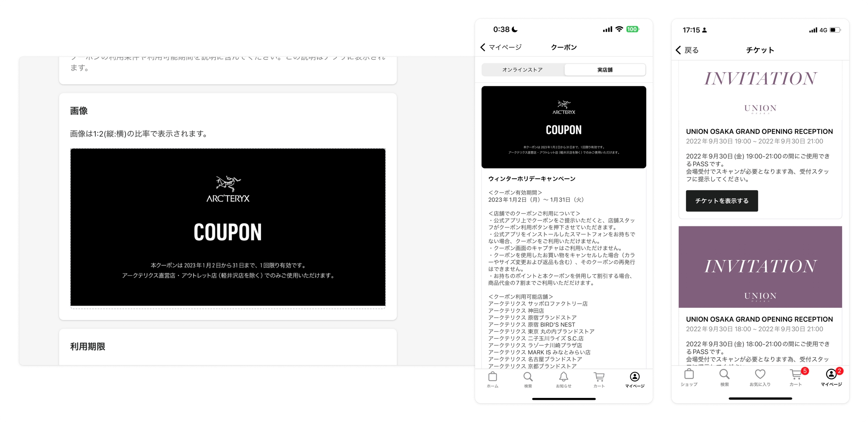Tap the 画像 section heading

(x=79, y=111)
